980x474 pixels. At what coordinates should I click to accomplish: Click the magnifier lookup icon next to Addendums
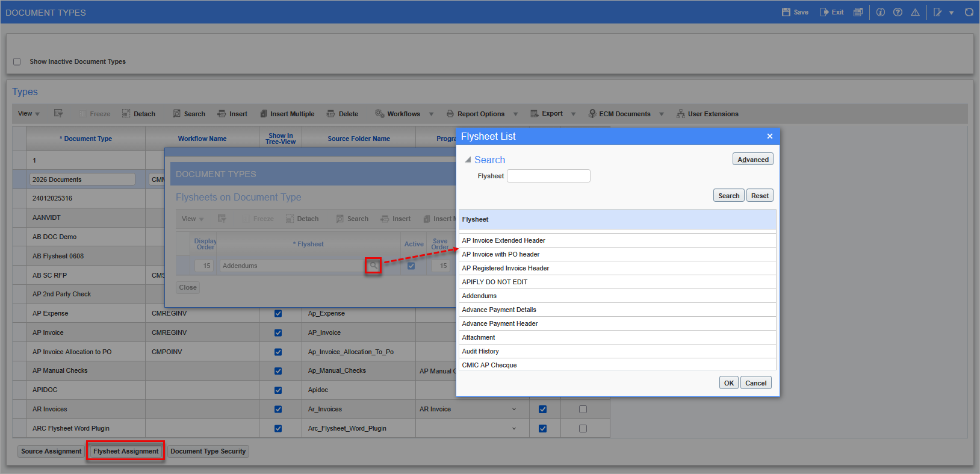tap(373, 266)
